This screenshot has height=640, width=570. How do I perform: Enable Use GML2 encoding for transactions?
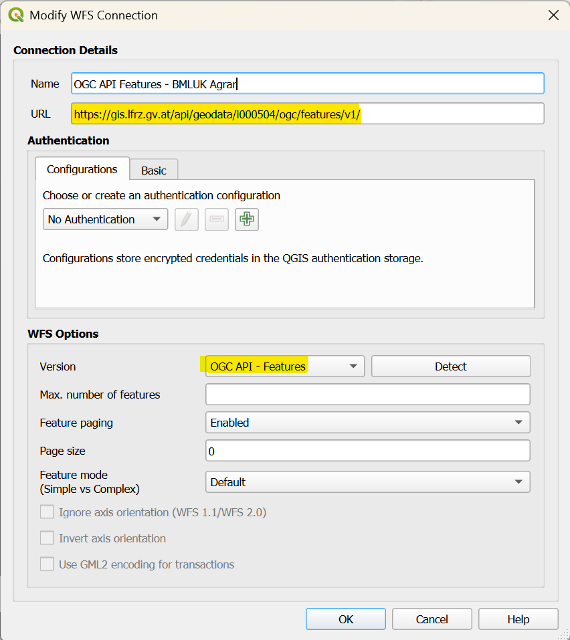47,564
